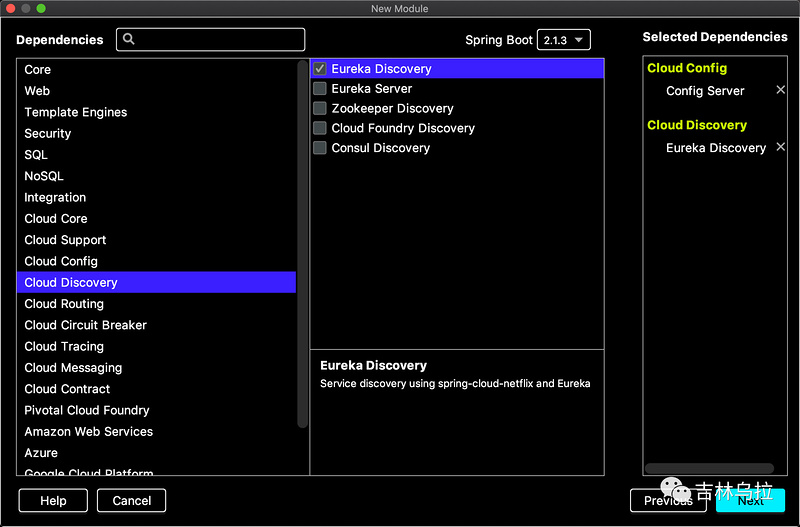
Task: Uncheck the Eureka Discovery checkbox
Action: tap(320, 68)
